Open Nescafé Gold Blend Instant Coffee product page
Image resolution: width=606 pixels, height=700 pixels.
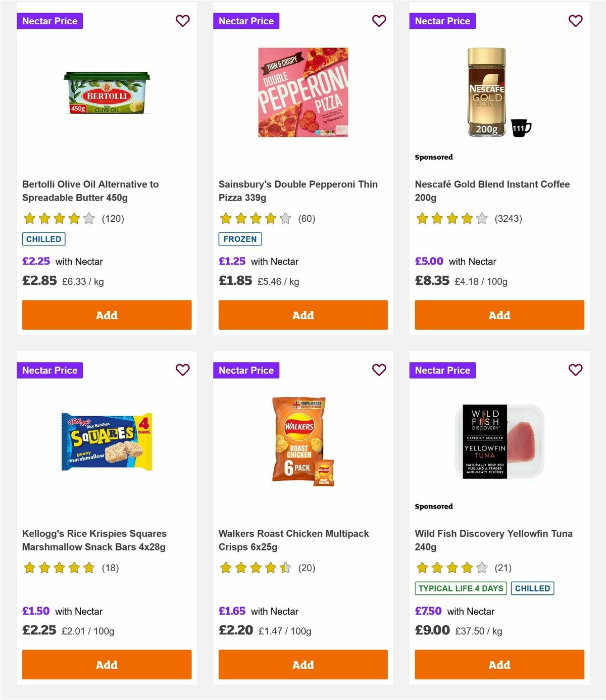click(x=492, y=191)
